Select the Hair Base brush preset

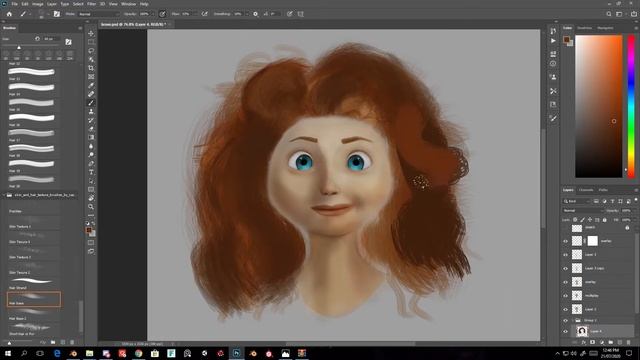point(34,299)
